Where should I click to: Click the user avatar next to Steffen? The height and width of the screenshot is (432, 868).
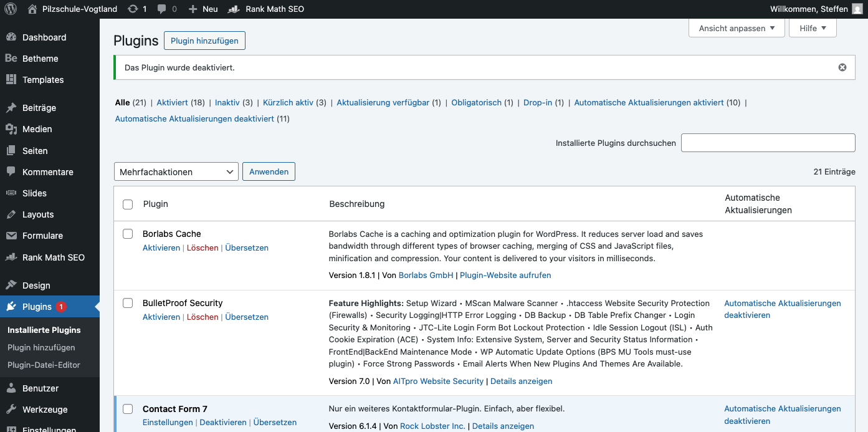click(857, 9)
